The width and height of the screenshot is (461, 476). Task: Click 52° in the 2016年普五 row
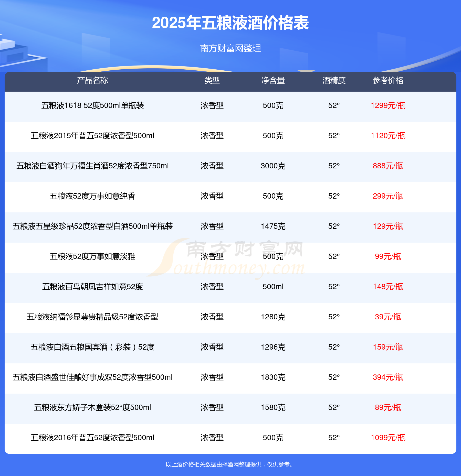coord(334,438)
